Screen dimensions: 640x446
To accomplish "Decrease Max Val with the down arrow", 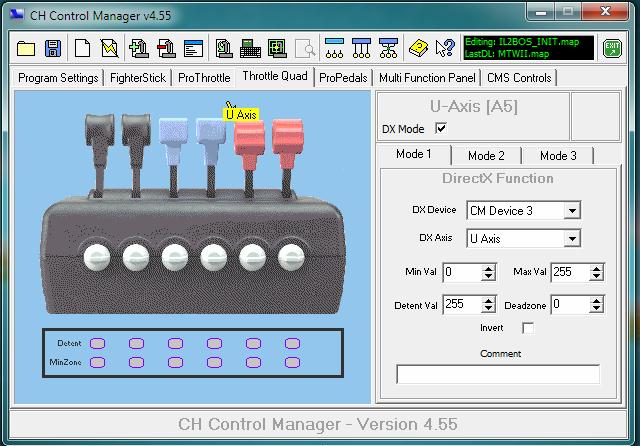I will 596,276.
